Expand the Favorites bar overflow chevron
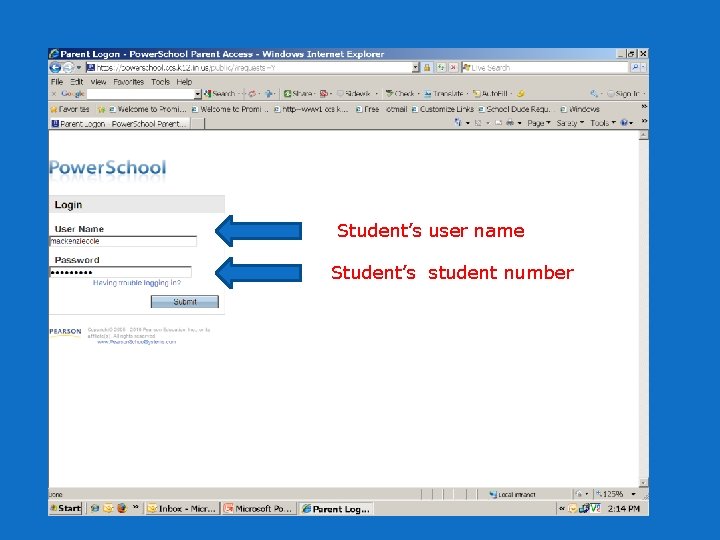 (644, 107)
